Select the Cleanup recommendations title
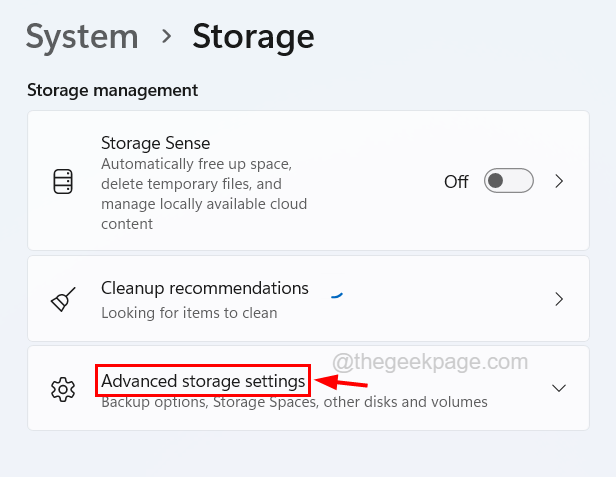The width and height of the screenshot is (616, 477). [205, 288]
